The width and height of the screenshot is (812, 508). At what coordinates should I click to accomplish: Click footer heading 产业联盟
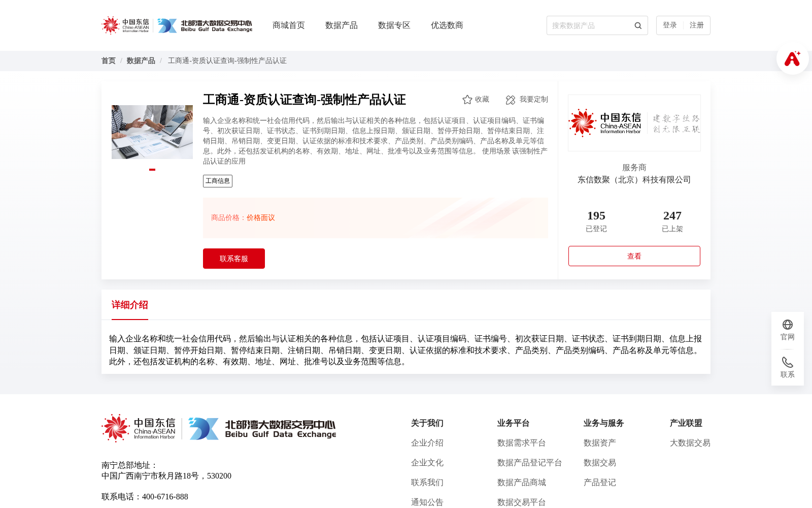[686, 423]
